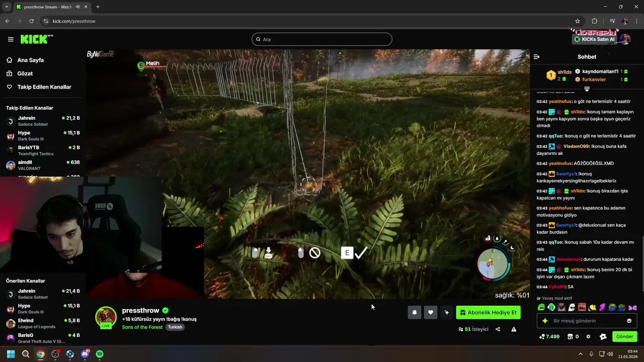Send the chat message with Gönder
This screenshot has width=644, height=362.
pyautogui.click(x=624, y=336)
